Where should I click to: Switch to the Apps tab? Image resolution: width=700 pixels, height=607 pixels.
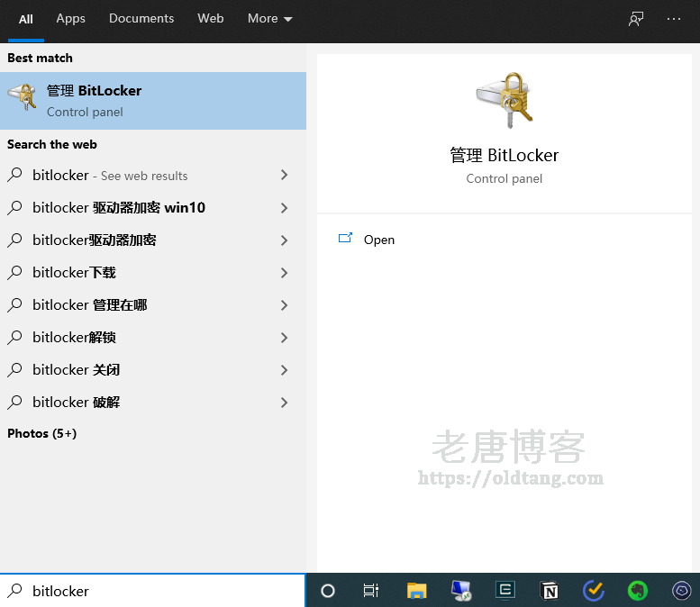tap(70, 19)
